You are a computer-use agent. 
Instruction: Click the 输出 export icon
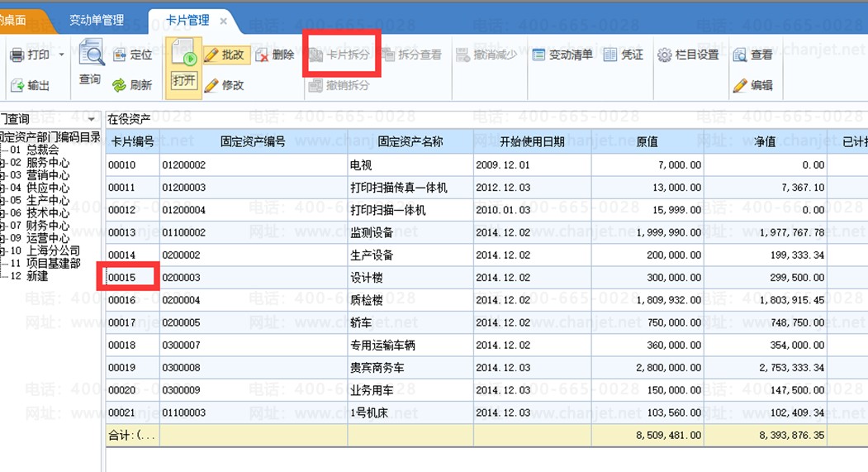pos(17,85)
